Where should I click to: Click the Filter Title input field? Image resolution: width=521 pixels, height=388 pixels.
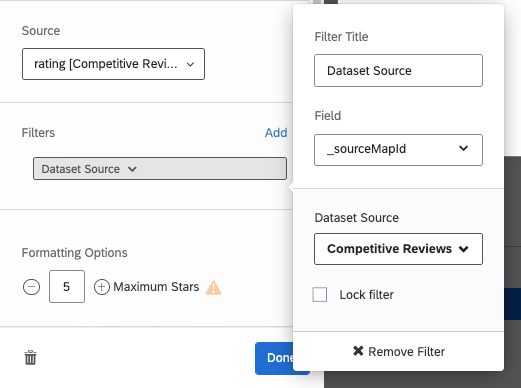[x=398, y=70]
